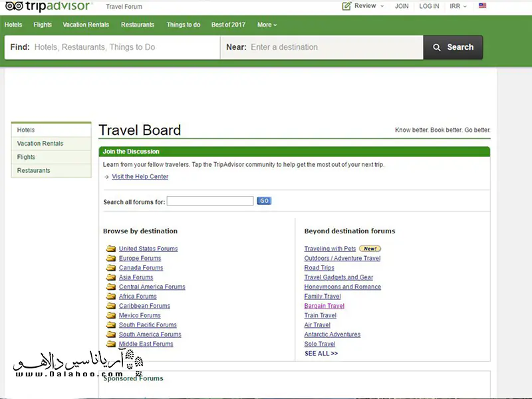Open the Road Trips forum
This screenshot has height=399, width=532.
click(319, 268)
